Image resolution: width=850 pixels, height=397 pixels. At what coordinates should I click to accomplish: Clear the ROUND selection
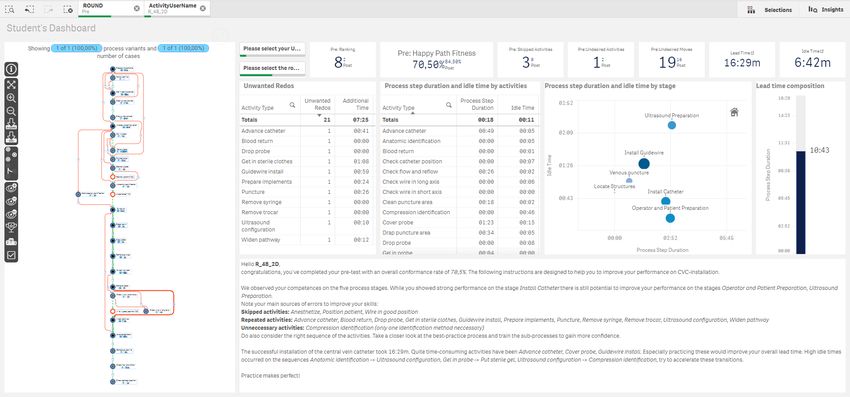click(137, 8)
